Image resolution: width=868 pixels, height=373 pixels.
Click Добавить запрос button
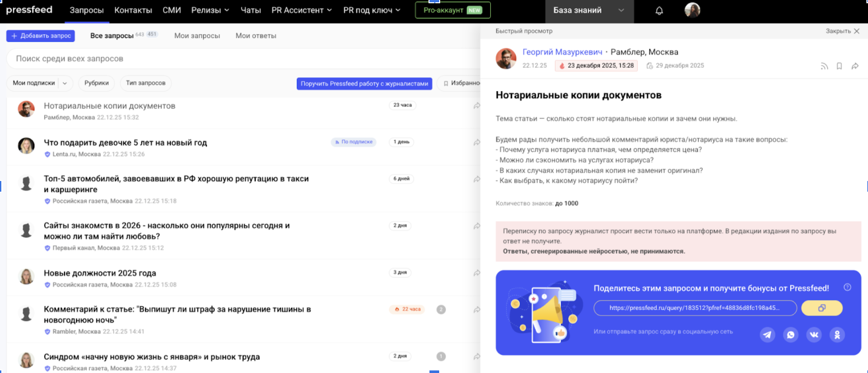click(40, 35)
